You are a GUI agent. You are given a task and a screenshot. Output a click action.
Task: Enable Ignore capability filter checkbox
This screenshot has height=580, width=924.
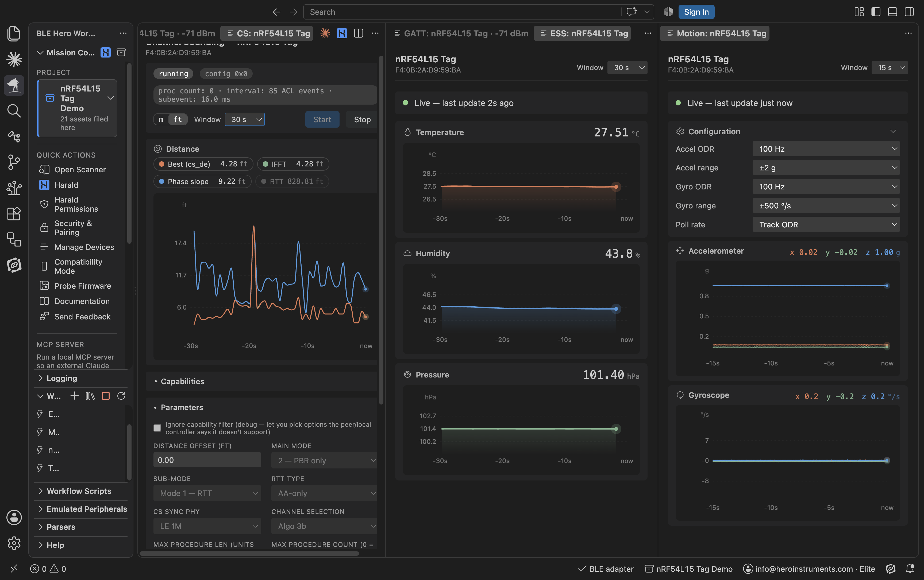click(157, 428)
